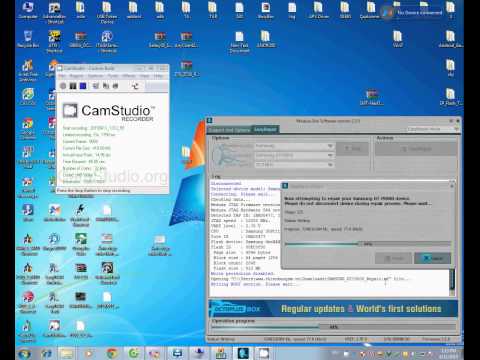Click the system clock in the taskbar
The width and height of the screenshot is (480, 360).
[x=448, y=354]
